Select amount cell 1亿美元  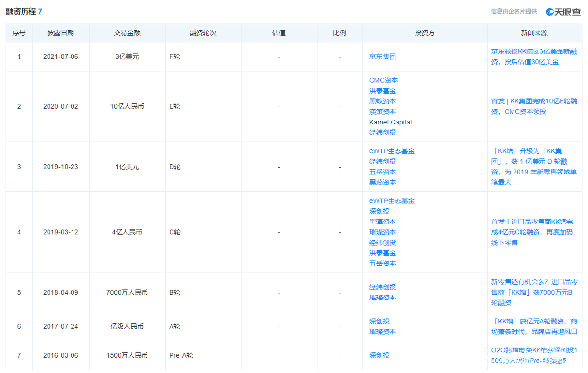point(127,167)
